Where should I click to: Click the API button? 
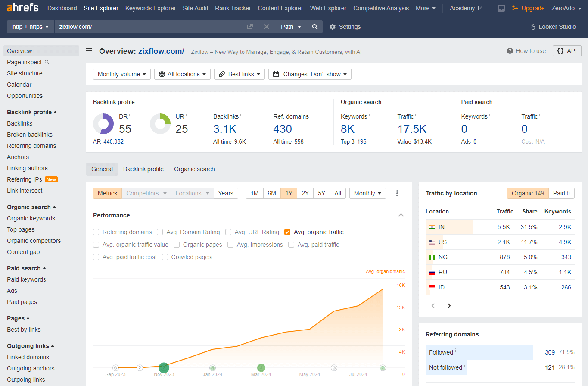[x=567, y=51]
